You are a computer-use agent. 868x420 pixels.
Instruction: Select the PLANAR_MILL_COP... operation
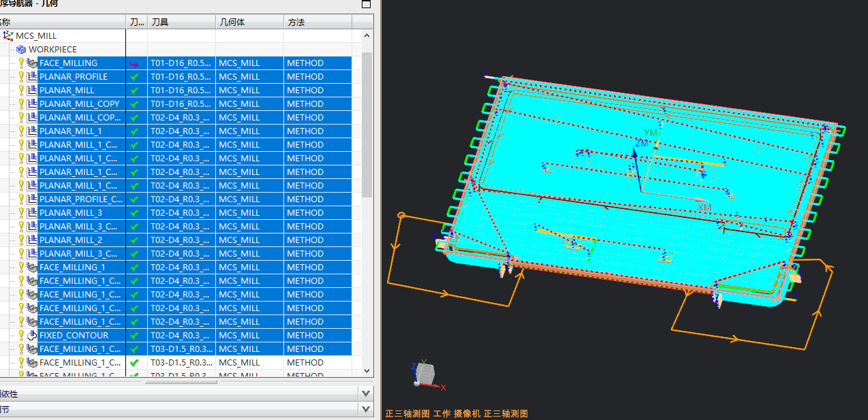point(81,117)
